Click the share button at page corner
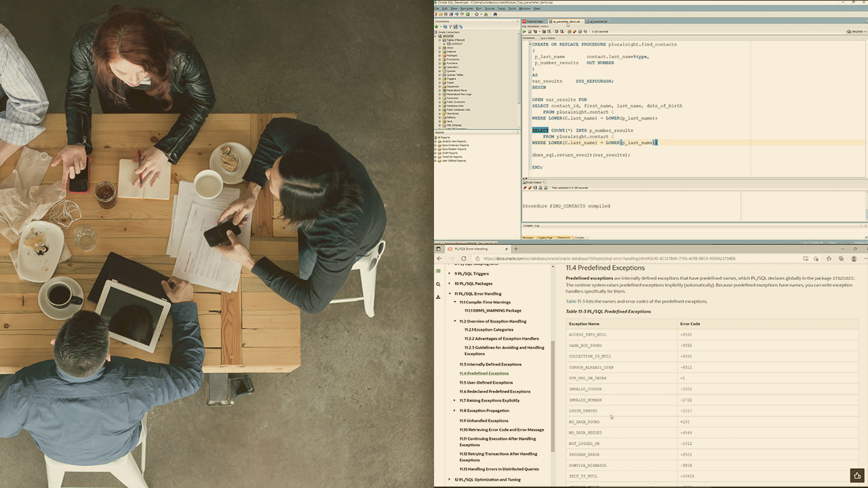This screenshot has width=868, height=488. point(858,475)
